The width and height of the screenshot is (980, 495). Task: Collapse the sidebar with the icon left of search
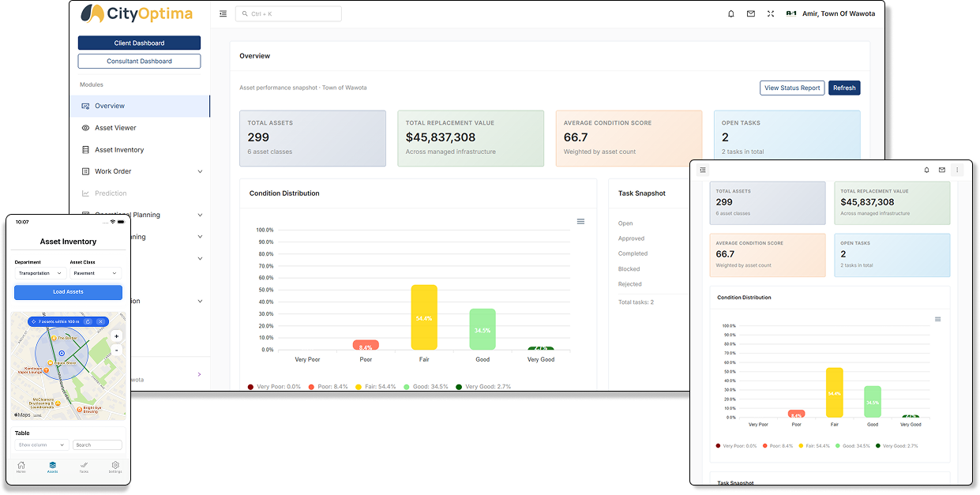coord(223,13)
